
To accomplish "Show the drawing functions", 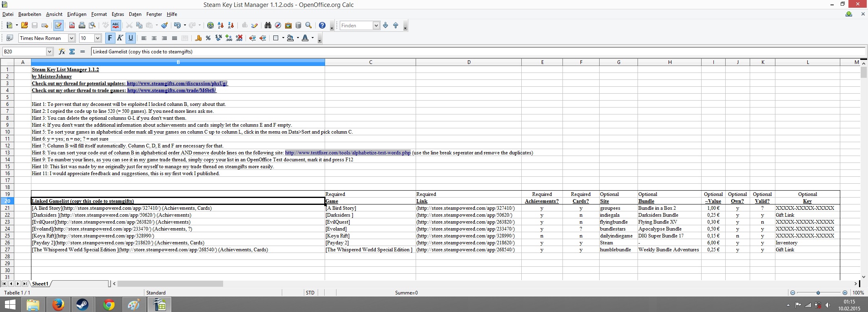I will pos(255,25).
